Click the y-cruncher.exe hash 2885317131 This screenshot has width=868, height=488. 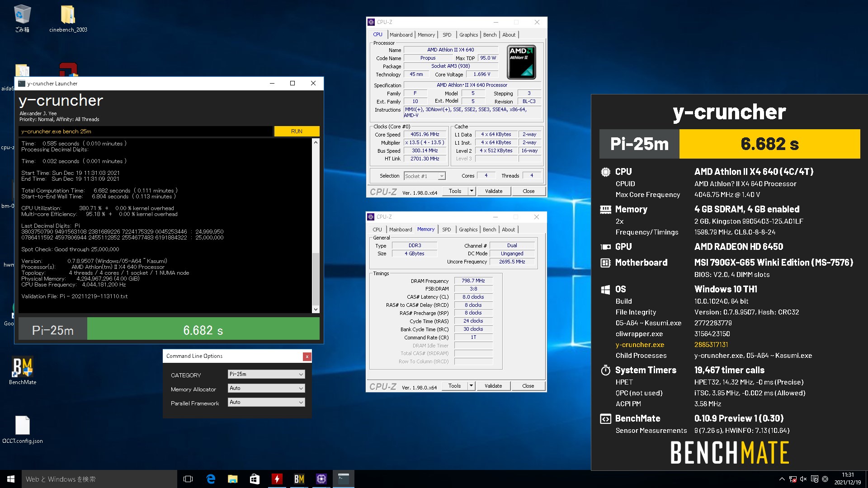point(711,345)
